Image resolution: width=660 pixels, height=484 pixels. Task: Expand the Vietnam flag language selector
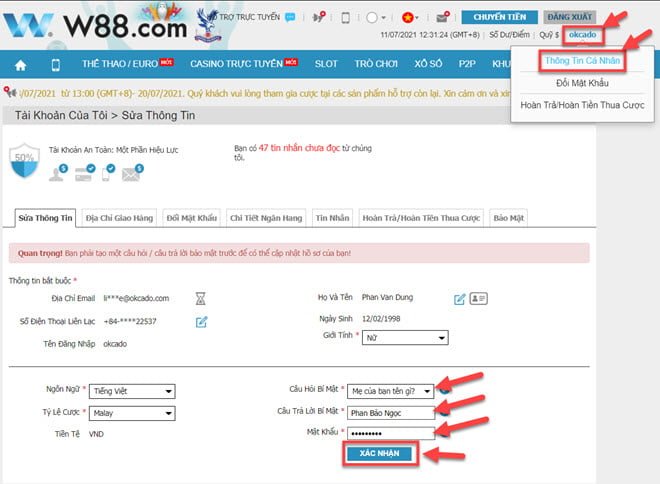[x=410, y=17]
